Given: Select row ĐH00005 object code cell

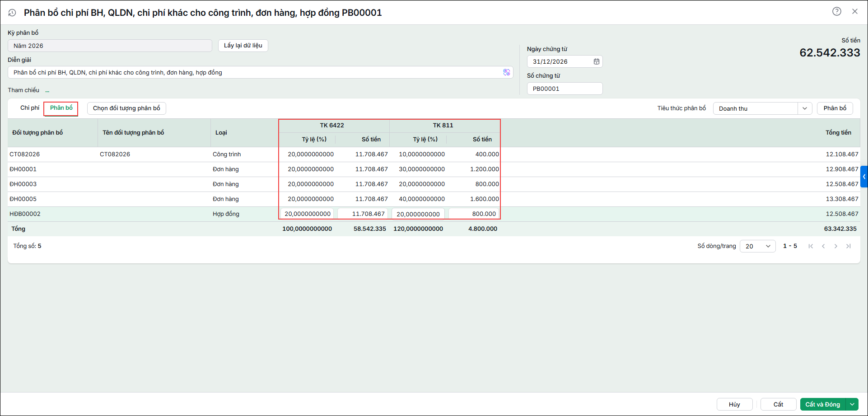Looking at the screenshot, I should 23,199.
